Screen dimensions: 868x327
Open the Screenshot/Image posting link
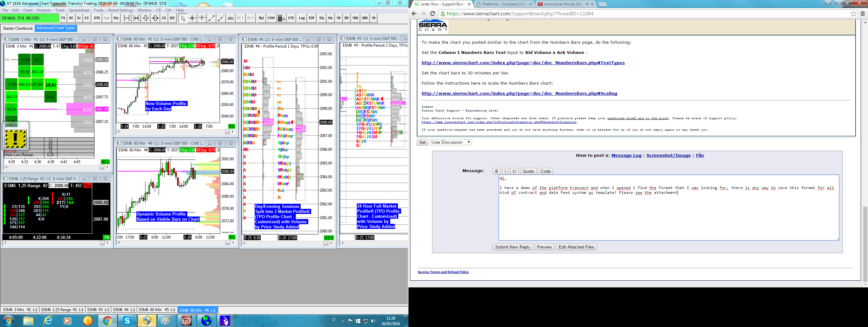tap(668, 156)
